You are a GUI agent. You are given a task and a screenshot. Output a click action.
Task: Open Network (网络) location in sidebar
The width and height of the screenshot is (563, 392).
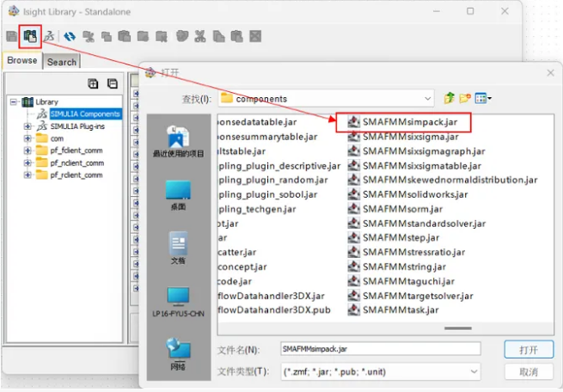tap(178, 355)
